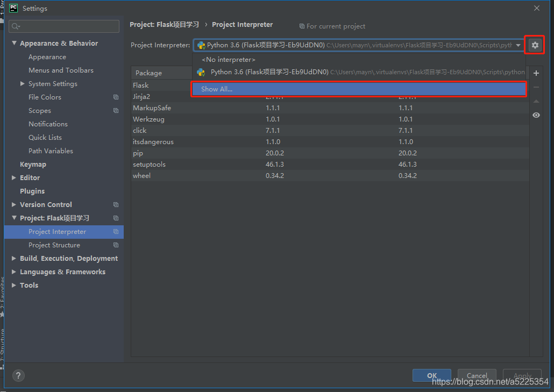This screenshot has width=554, height=392.
Task: Select the MarkupSafe package row
Action: point(330,108)
